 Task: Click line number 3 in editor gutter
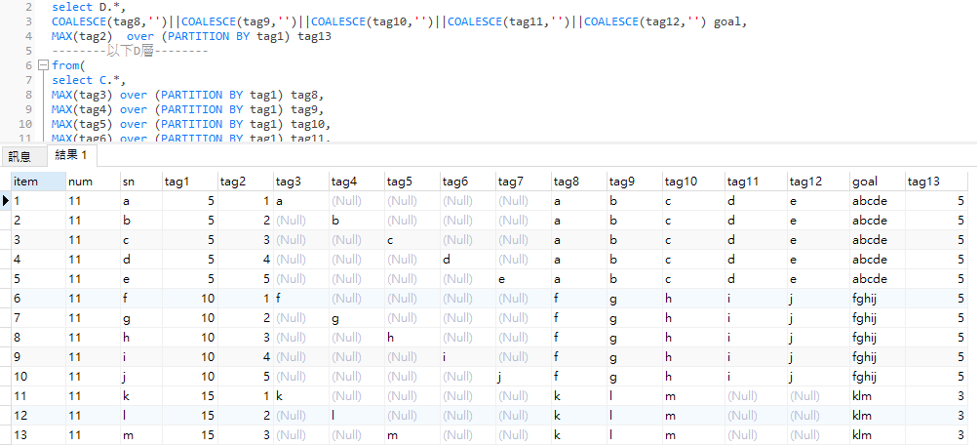(28, 21)
